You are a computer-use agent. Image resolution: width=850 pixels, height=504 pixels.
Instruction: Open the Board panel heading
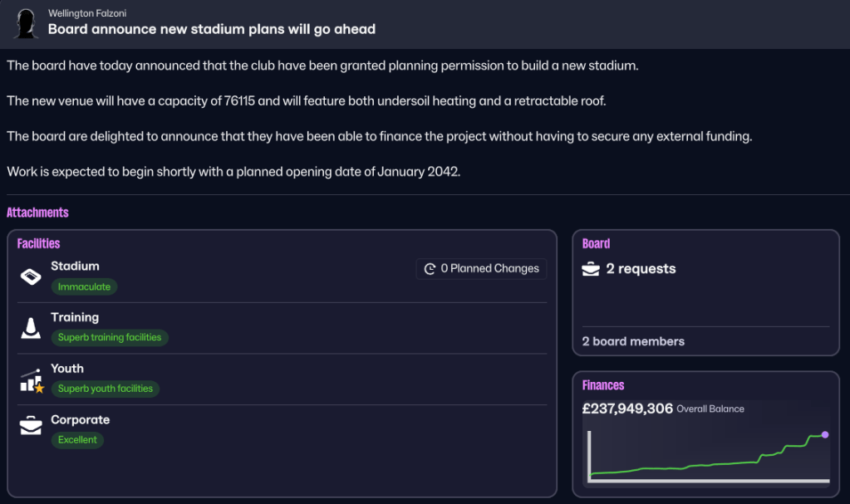(596, 243)
